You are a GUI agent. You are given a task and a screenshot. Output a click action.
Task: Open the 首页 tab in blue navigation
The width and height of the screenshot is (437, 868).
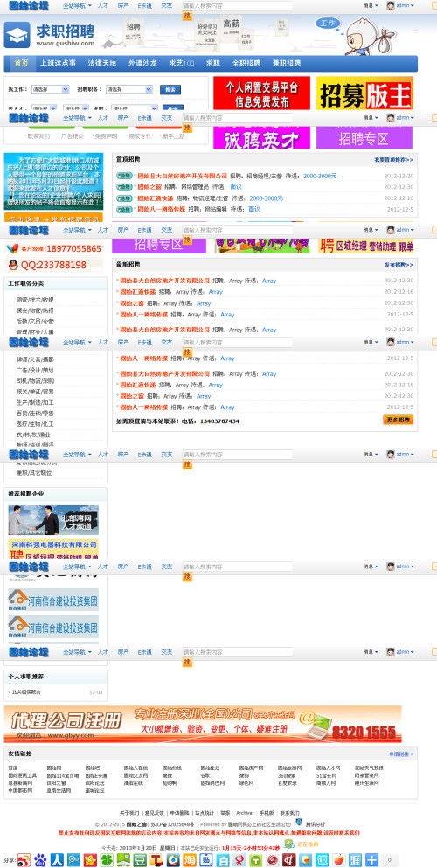22,63
